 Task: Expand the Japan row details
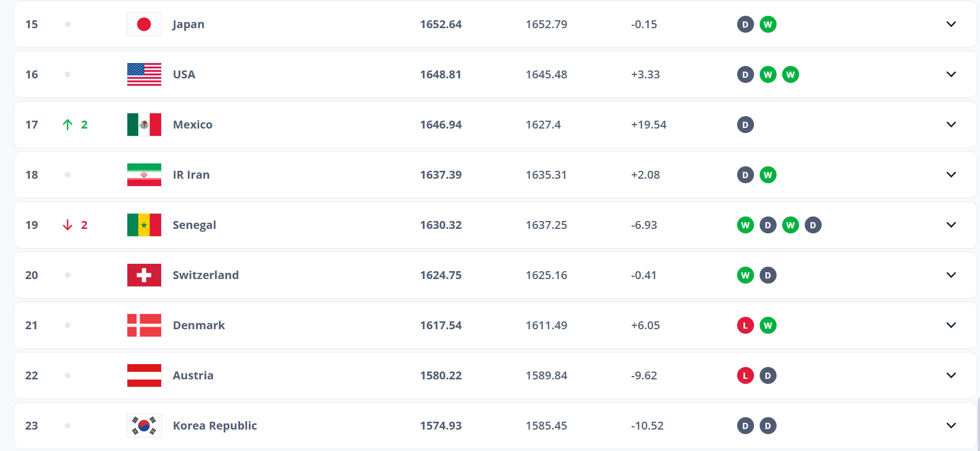[x=951, y=24]
